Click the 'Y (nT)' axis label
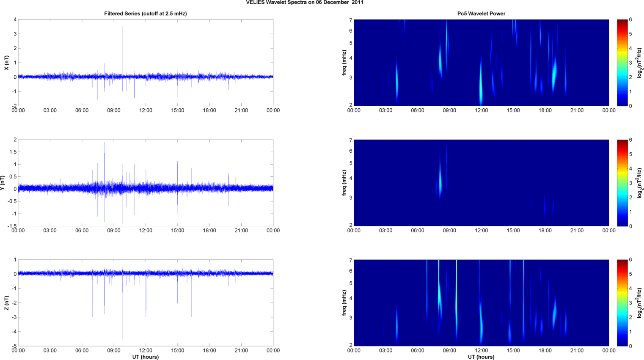Image resolution: width=644 pixels, height=360 pixels. pos(3,183)
